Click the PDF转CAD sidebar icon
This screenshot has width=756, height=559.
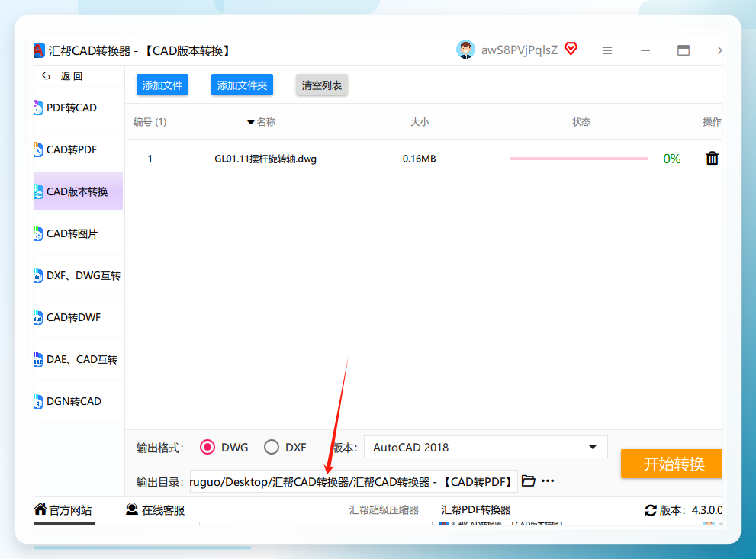(x=37, y=108)
